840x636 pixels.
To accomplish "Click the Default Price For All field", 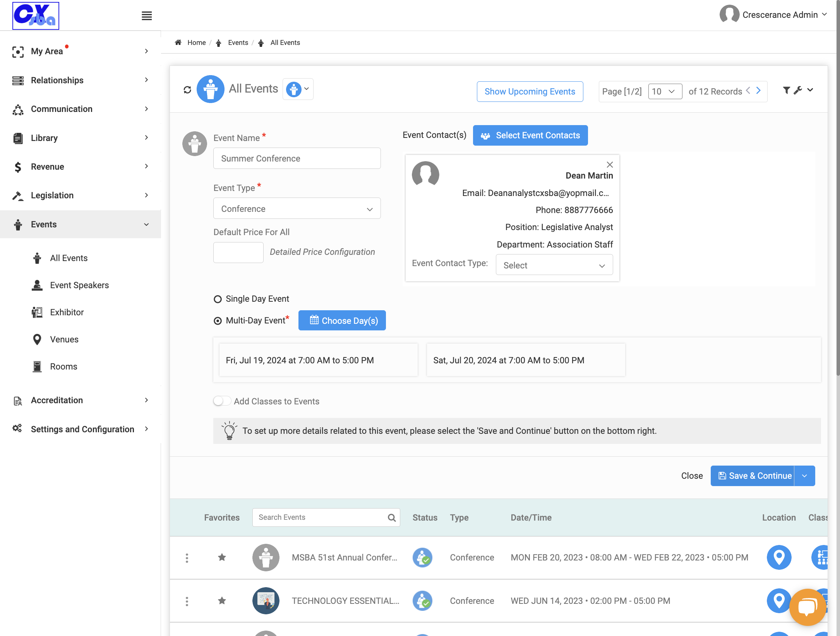I will pyautogui.click(x=238, y=252).
